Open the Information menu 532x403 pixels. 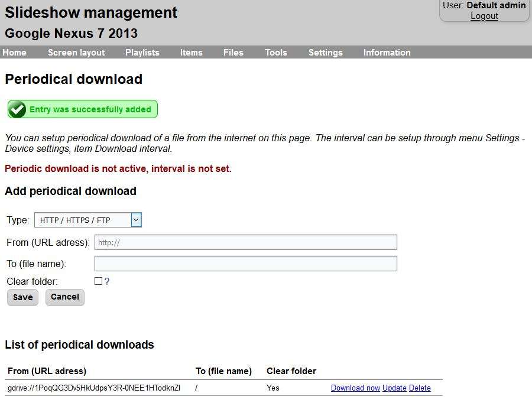point(387,53)
